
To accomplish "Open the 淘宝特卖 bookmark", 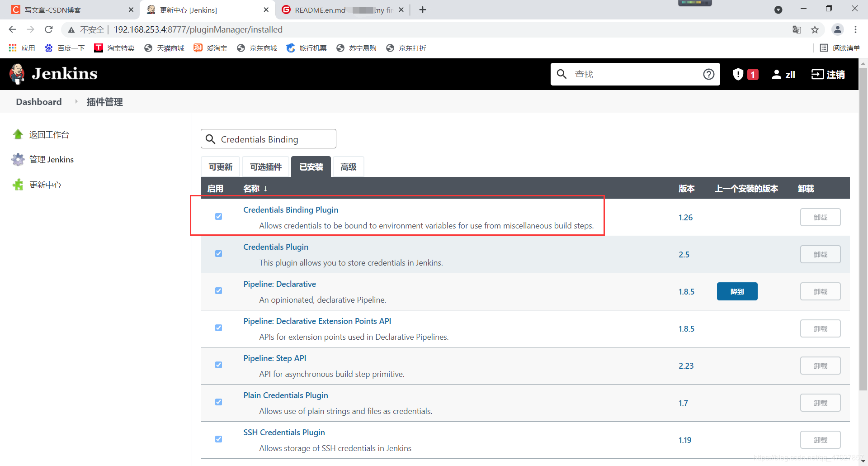I will coord(114,48).
